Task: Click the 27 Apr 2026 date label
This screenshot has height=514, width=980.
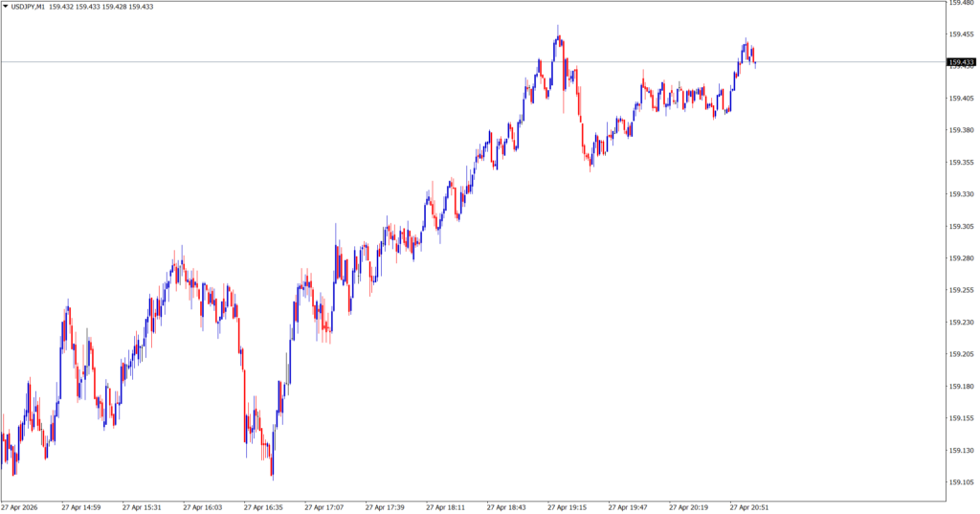Action: point(20,507)
